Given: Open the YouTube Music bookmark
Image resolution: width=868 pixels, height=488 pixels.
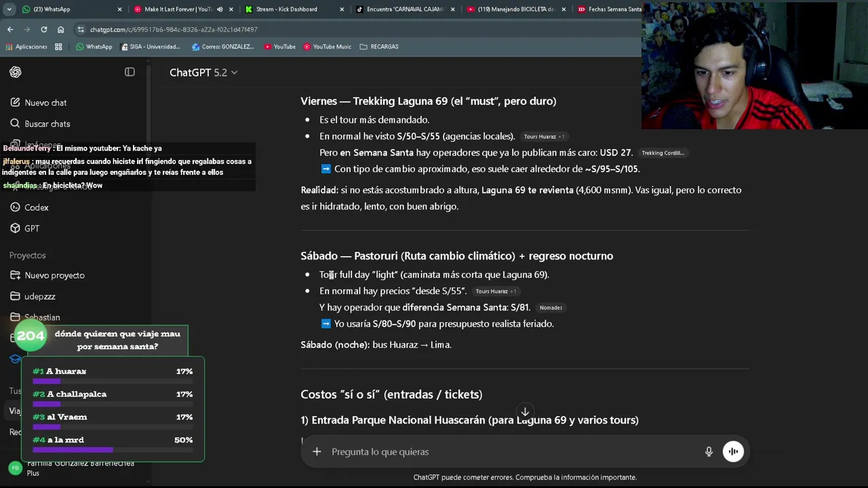Looking at the screenshot, I should click(327, 47).
